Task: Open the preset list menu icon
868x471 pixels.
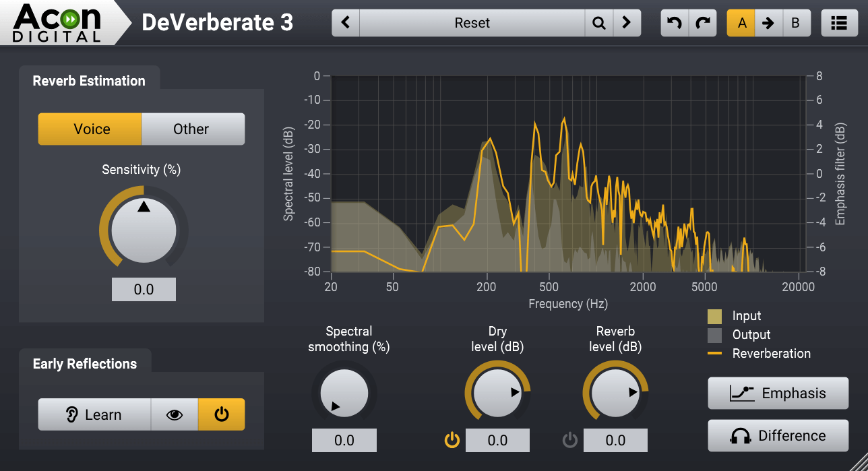Action: [839, 22]
